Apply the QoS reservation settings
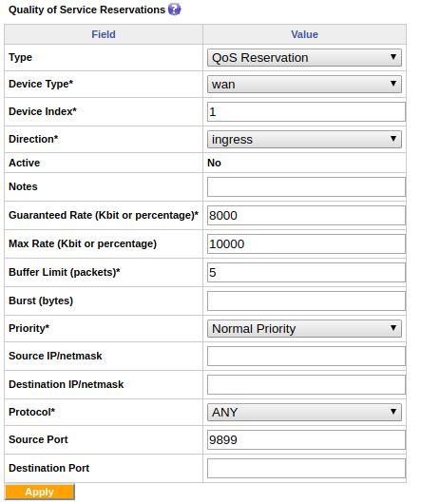The width and height of the screenshot is (421, 504). [x=40, y=492]
